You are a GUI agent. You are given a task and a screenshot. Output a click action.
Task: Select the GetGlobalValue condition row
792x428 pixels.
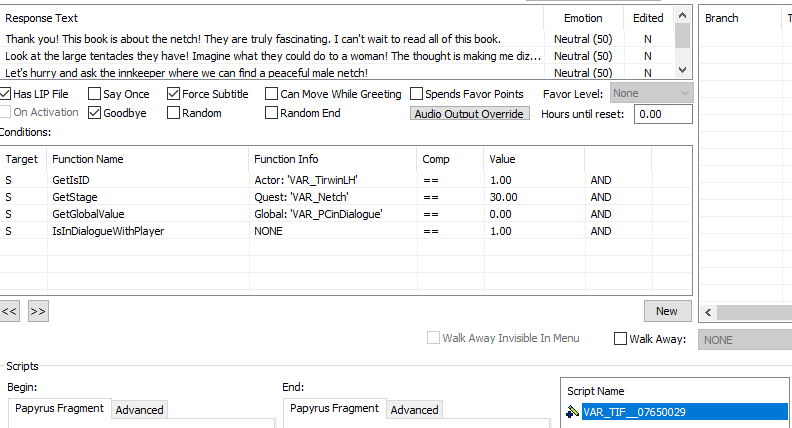pos(346,214)
